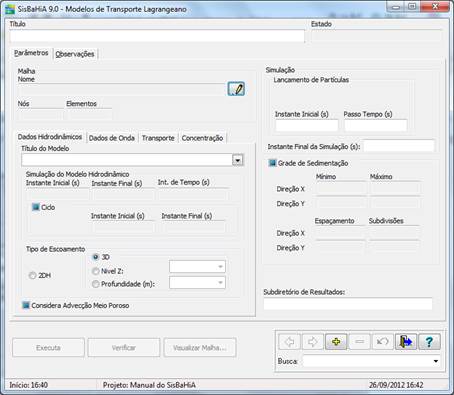Expand the Busca dropdown
This screenshot has height=395, width=454.
pos(436,361)
